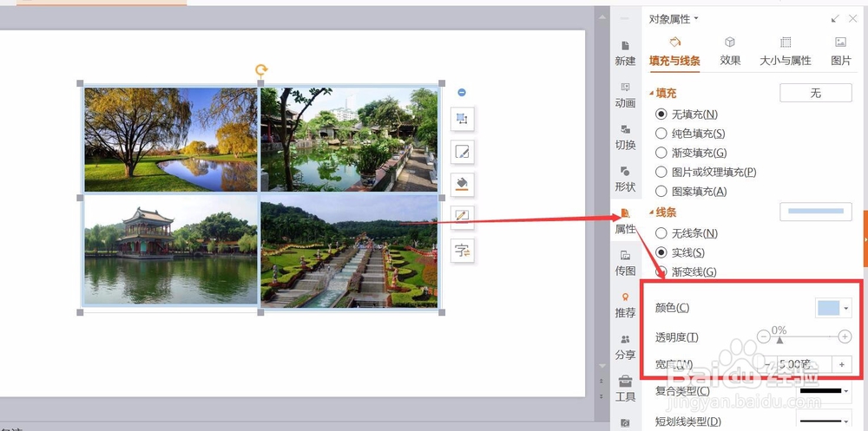The width and height of the screenshot is (868, 431).
Task: Select 实线(S) solid line option
Action: coord(680,252)
